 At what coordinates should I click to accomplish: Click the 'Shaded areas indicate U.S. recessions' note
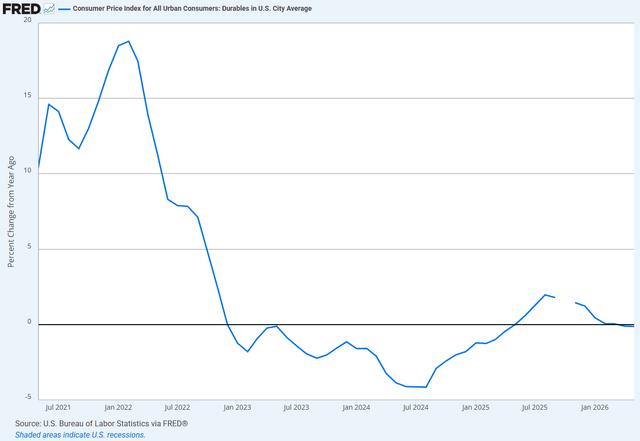pyautogui.click(x=80, y=435)
